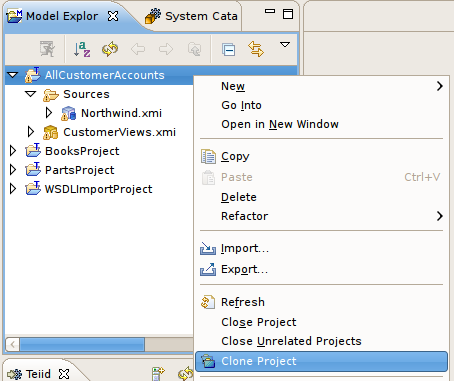Toggle the Link with Editor icon
Viewport: 454px width, 381px height.
click(x=256, y=49)
